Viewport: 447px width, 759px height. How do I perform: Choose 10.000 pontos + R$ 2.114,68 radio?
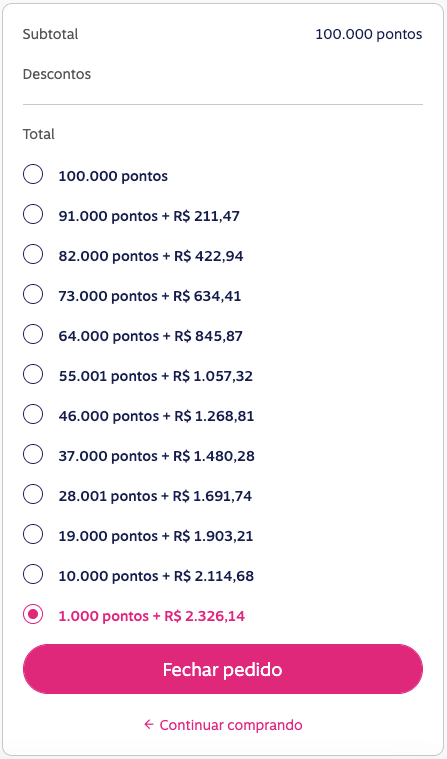coord(33,575)
